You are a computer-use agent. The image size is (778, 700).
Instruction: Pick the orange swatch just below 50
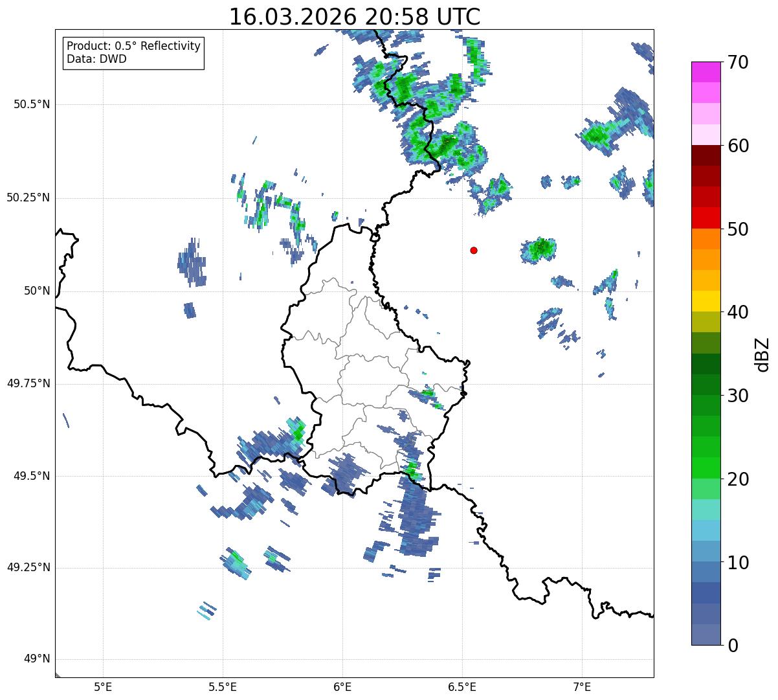pos(706,239)
